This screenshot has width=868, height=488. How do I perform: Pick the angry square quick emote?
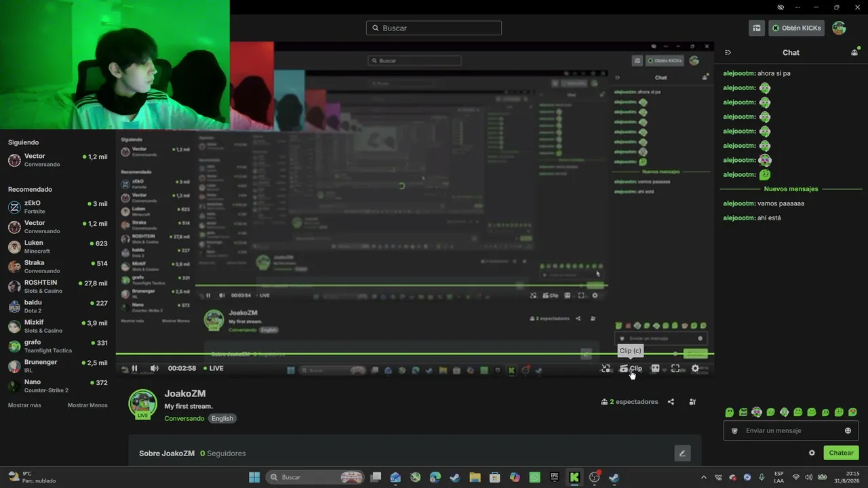coord(743,412)
